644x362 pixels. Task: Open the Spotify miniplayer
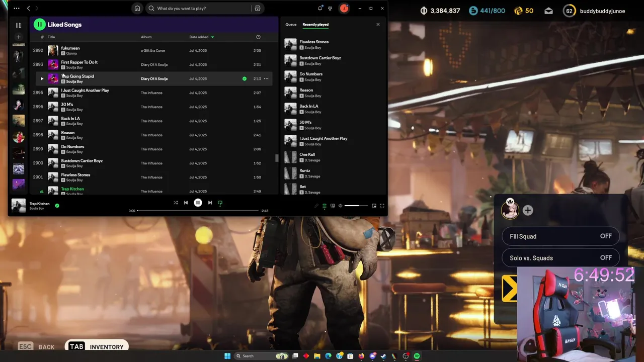(x=374, y=206)
